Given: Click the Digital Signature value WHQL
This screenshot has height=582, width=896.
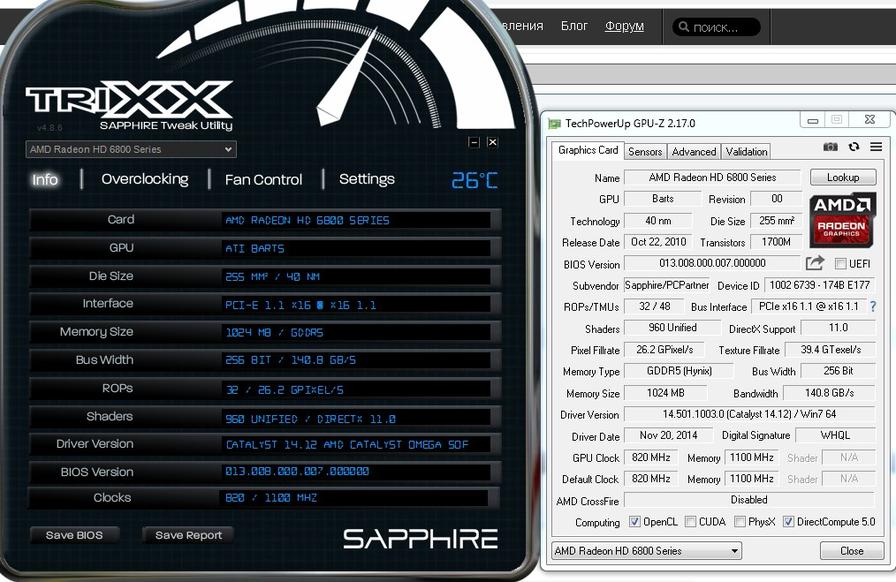Looking at the screenshot, I should [835, 435].
